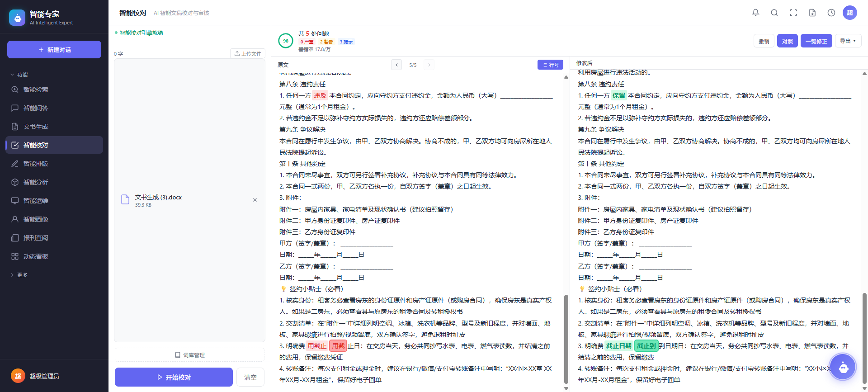Click the 词库管理 button
The height and width of the screenshot is (392, 868).
point(189,355)
